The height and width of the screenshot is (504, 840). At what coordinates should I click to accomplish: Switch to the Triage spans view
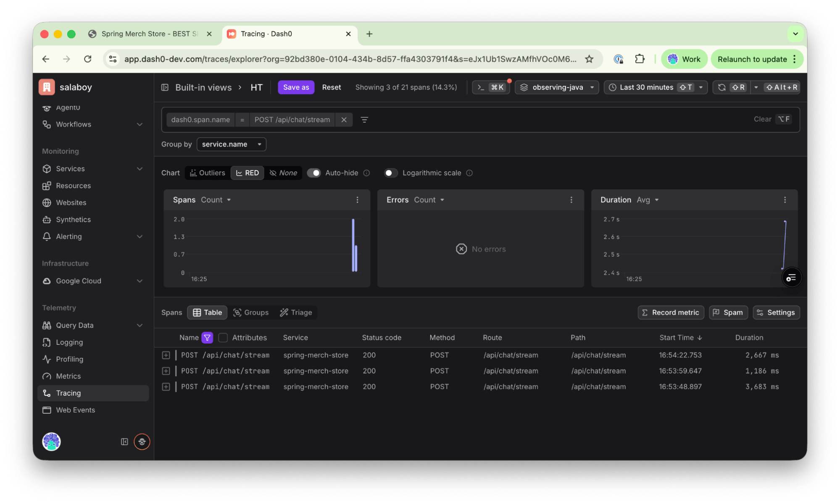(296, 312)
